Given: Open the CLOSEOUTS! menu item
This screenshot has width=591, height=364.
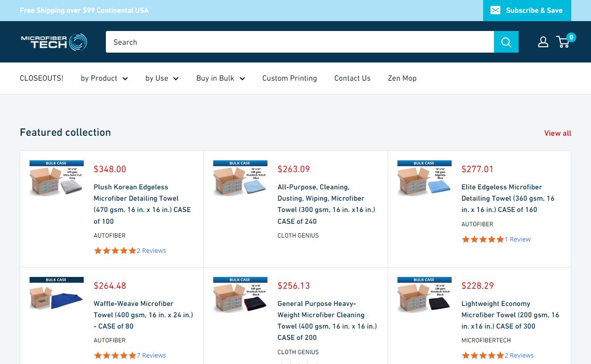Looking at the screenshot, I should click(x=41, y=78).
